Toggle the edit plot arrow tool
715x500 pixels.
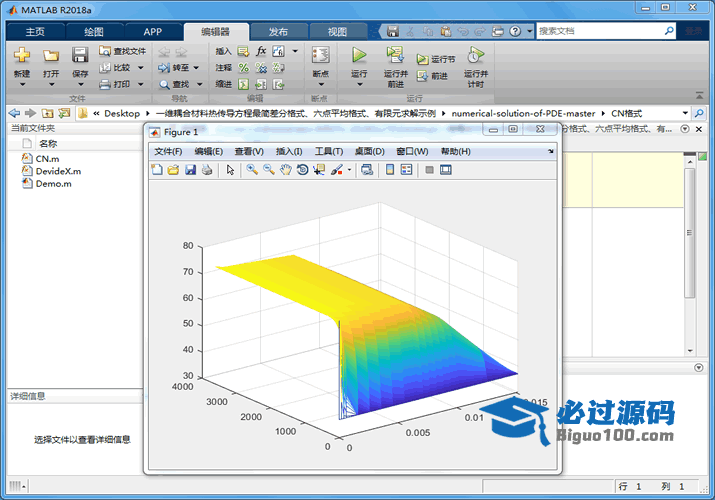[x=230, y=170]
